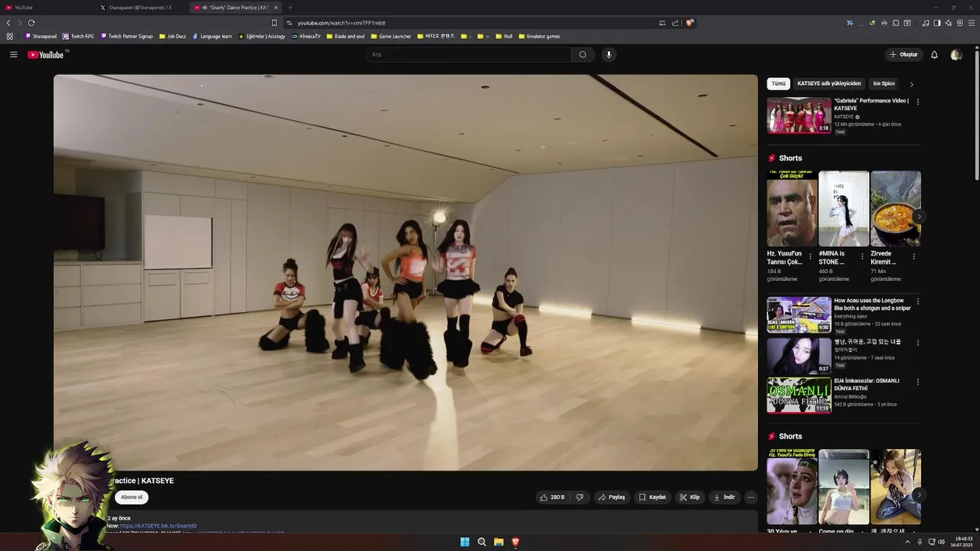
Task: Open the notifications bell
Action: coord(934,54)
